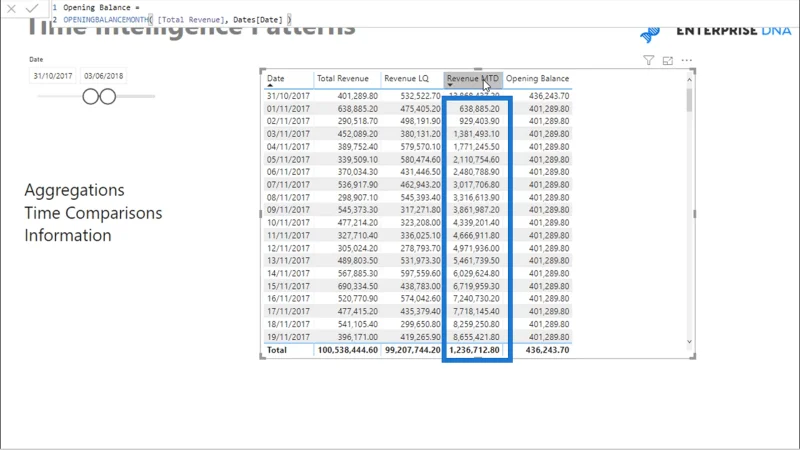Select date cell 31/10/2017 in table
This screenshot has width=800, height=450.
pos(288,96)
